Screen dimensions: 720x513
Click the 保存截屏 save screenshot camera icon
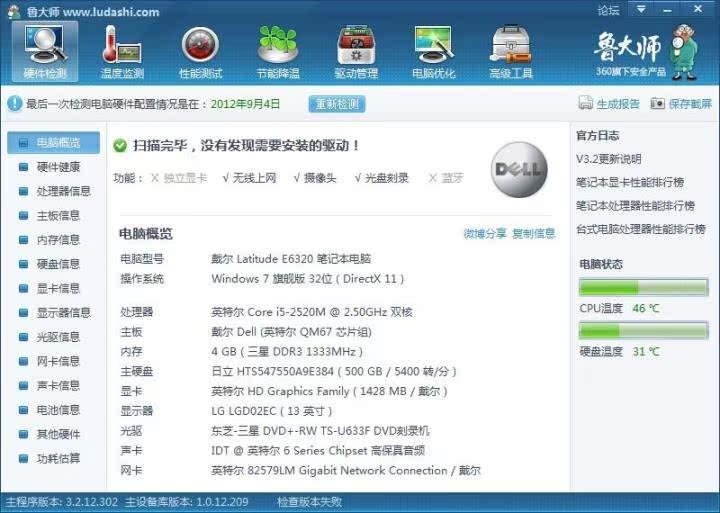point(658,104)
